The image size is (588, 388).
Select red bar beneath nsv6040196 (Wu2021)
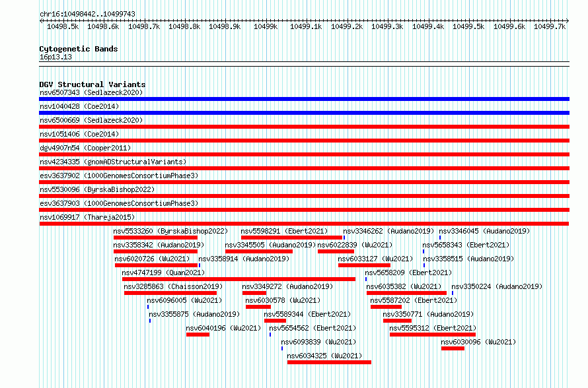198,335
